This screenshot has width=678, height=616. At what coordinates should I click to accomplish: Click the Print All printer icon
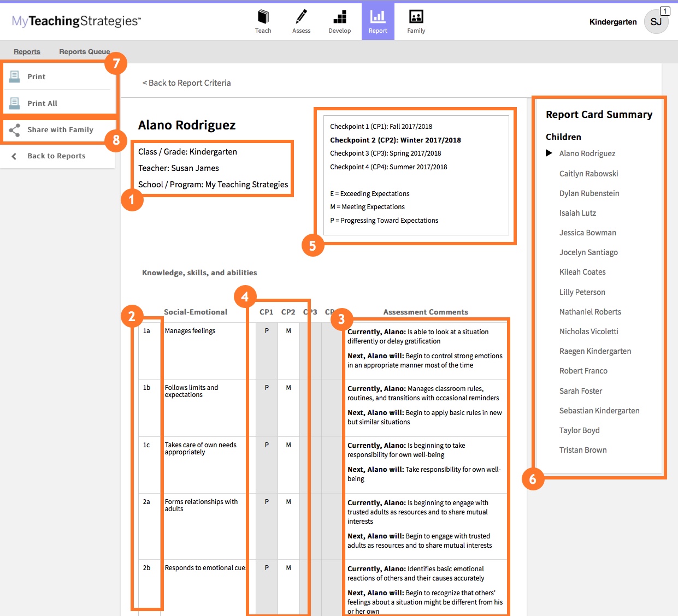click(15, 103)
